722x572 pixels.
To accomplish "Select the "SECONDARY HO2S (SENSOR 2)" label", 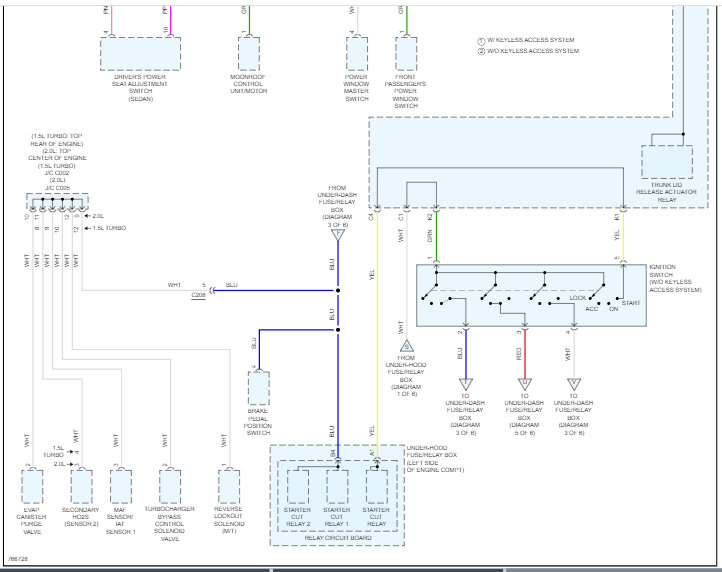I will 81,517.
